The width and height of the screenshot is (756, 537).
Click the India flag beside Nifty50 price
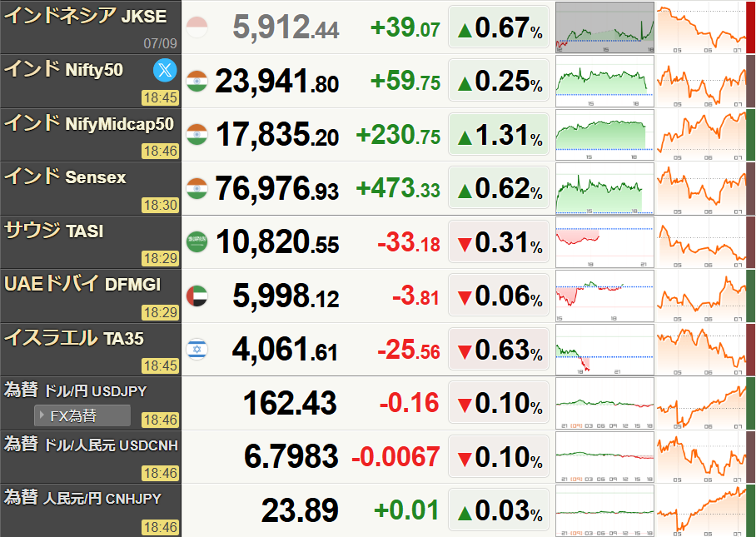click(196, 81)
